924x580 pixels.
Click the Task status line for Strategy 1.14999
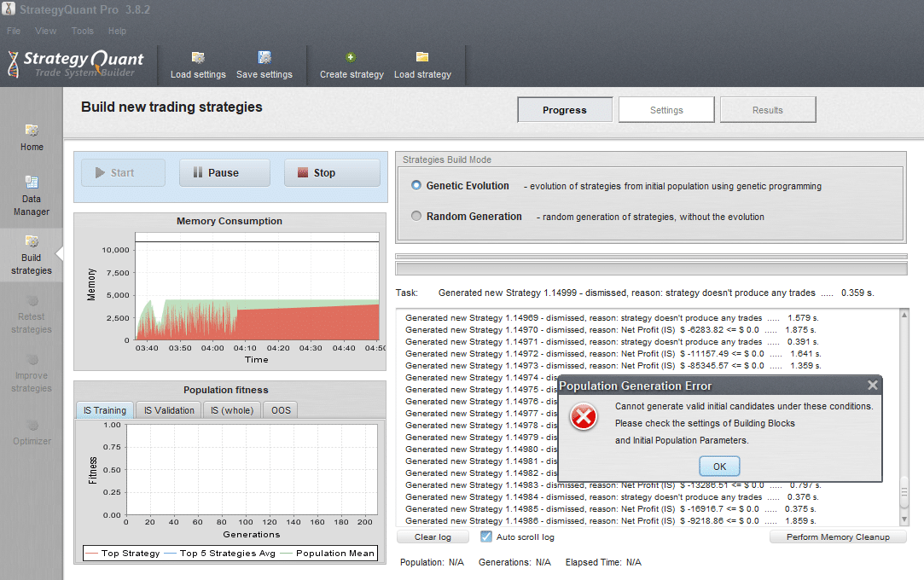pos(656,293)
